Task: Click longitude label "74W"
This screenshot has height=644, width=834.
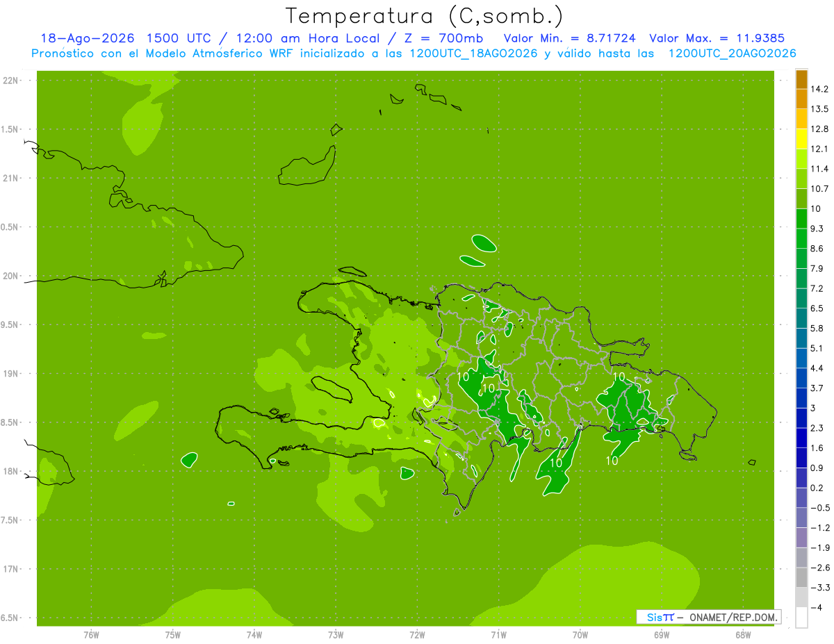Action: tap(254, 635)
